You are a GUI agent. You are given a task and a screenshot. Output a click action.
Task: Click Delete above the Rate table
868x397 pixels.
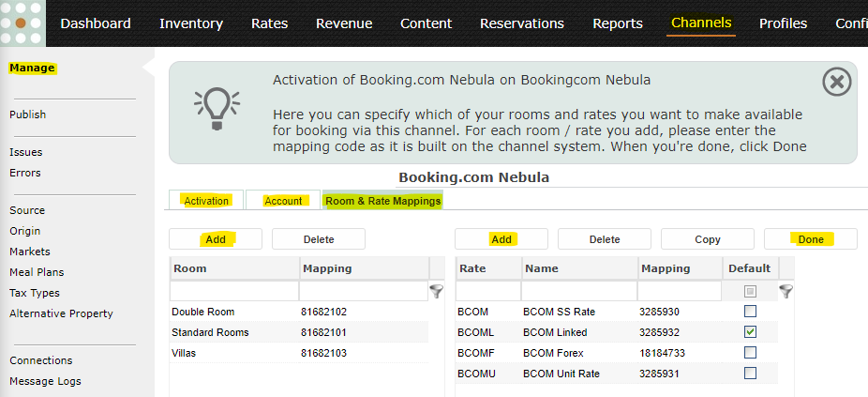604,239
